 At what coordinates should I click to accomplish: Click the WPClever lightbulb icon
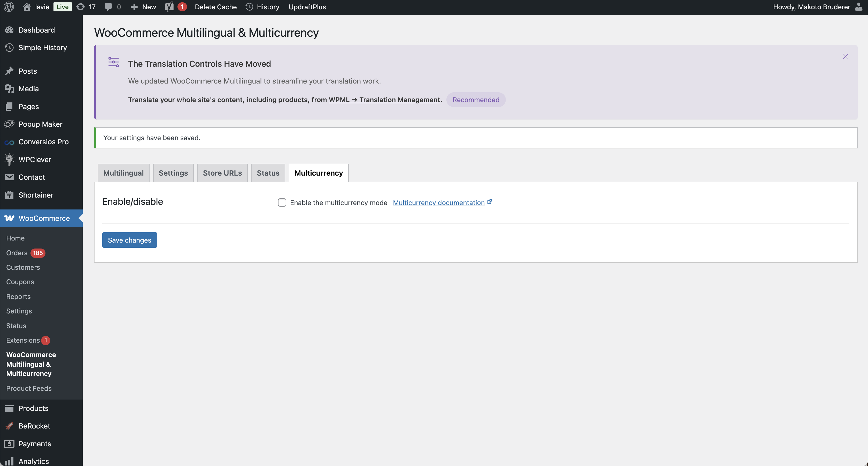tap(10, 160)
